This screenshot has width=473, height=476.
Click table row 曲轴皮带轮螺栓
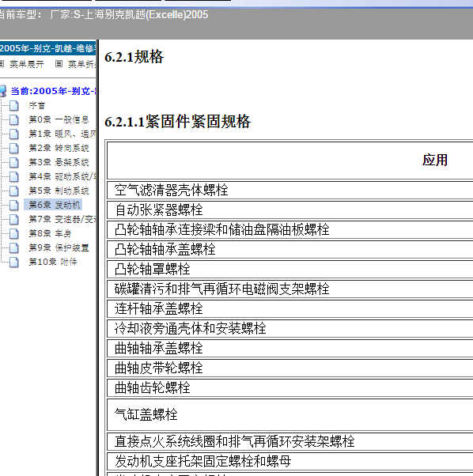pyautogui.click(x=290, y=368)
